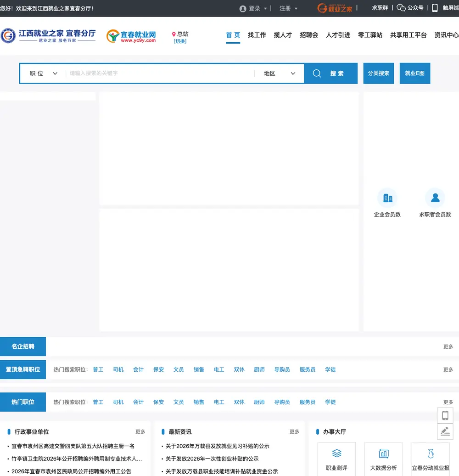Screen dimensions: 459x476
Task: Click 双休 in the 热门职位 row
Action: 239,402
